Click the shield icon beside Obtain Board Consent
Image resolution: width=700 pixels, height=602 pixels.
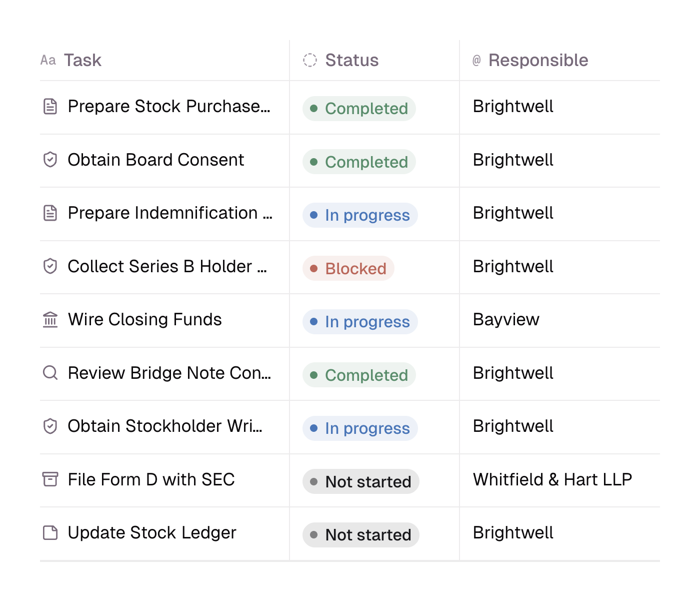[50, 160]
